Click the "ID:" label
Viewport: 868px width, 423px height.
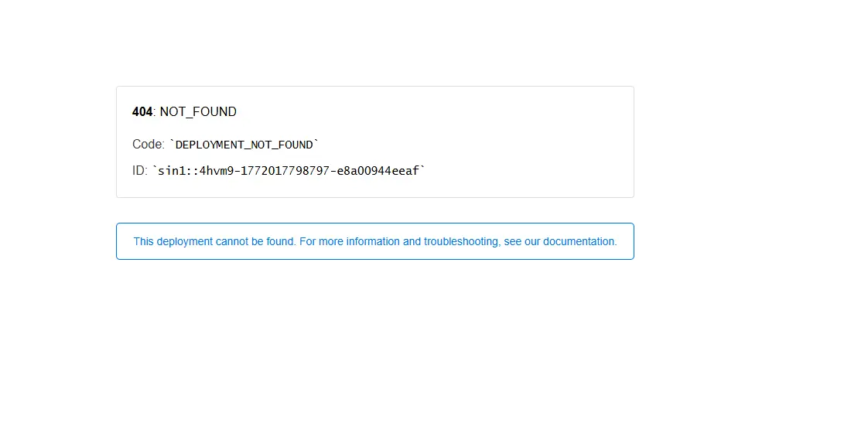140,171
